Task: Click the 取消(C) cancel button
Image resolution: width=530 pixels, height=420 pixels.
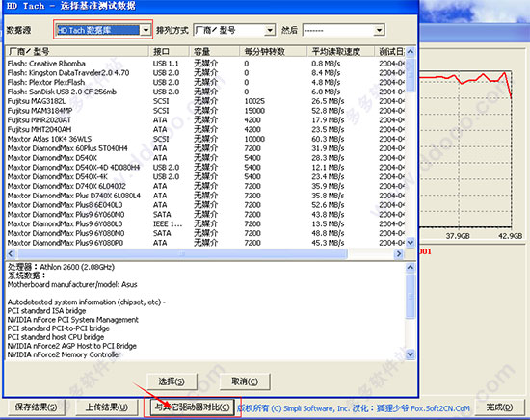Action: [x=245, y=381]
